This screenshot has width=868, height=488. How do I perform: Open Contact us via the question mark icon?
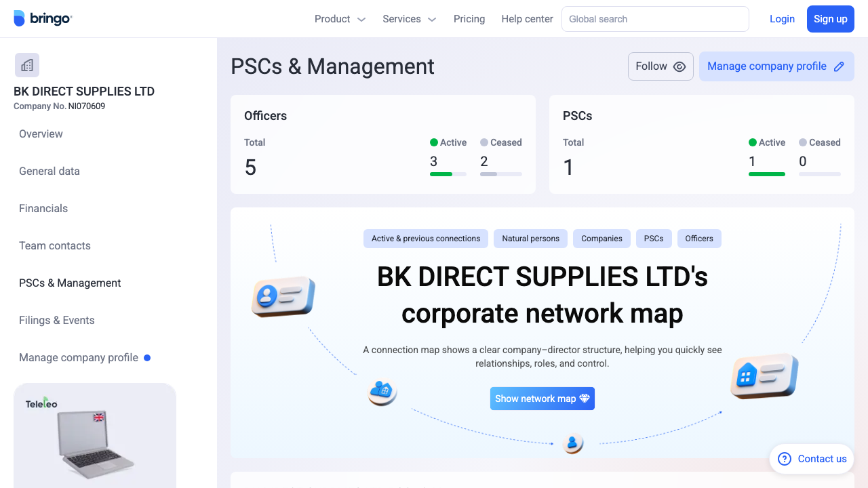click(x=785, y=459)
